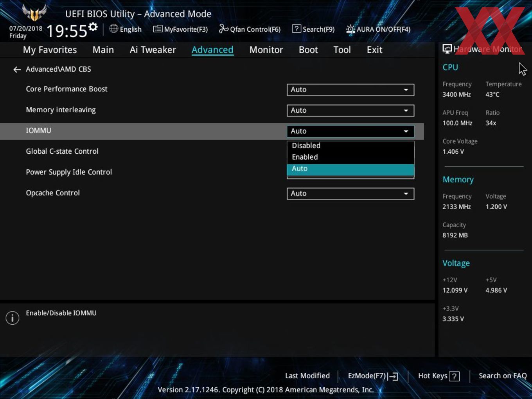532x399 pixels.
Task: Click the 07/20/2018 date text
Action: tap(26, 29)
